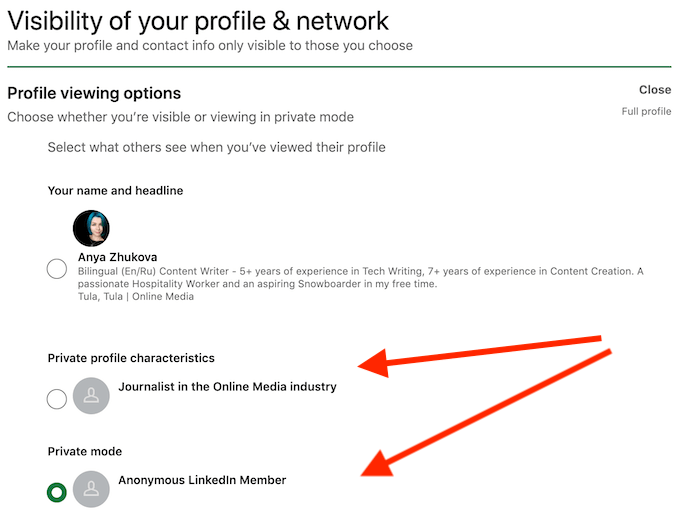Click the Anya Zhukova name text
Screen dimensions: 680x522
pyautogui.click(x=117, y=257)
